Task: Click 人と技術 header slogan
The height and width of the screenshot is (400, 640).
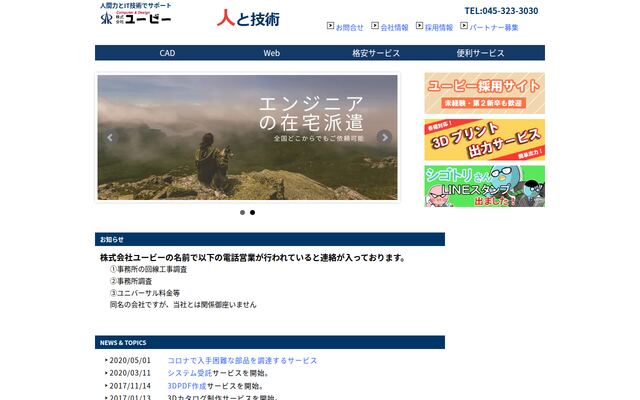Action: click(248, 18)
